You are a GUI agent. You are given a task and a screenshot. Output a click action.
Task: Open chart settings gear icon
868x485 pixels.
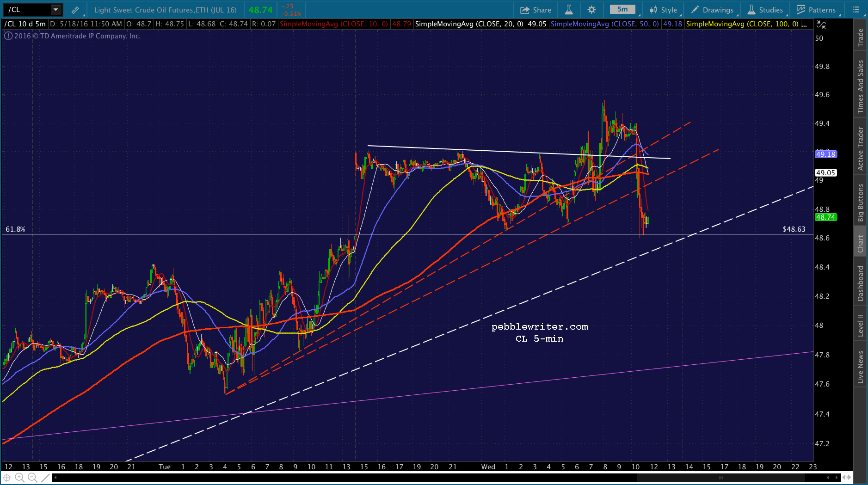pyautogui.click(x=591, y=10)
